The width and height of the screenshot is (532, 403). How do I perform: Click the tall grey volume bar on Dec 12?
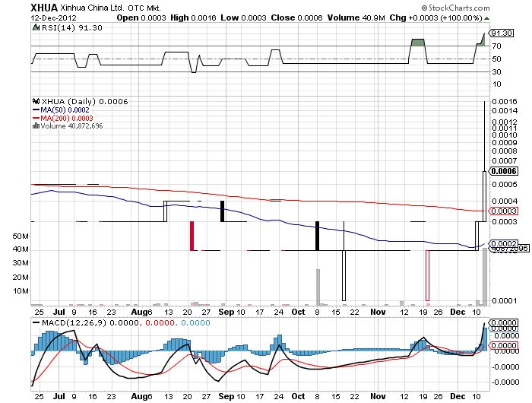[x=485, y=277]
